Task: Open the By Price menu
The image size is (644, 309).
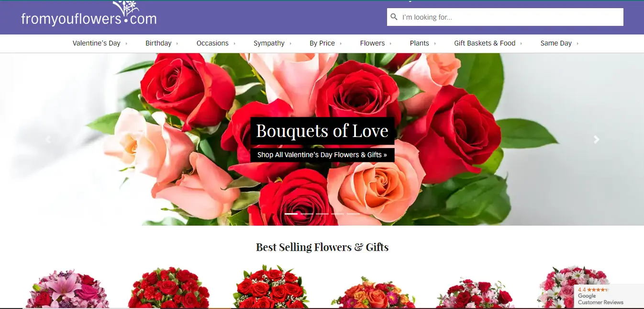Action: (x=325, y=43)
